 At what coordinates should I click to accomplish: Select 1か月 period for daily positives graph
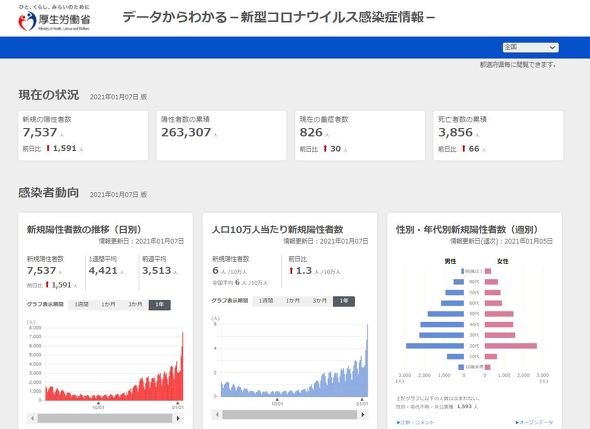108,304
